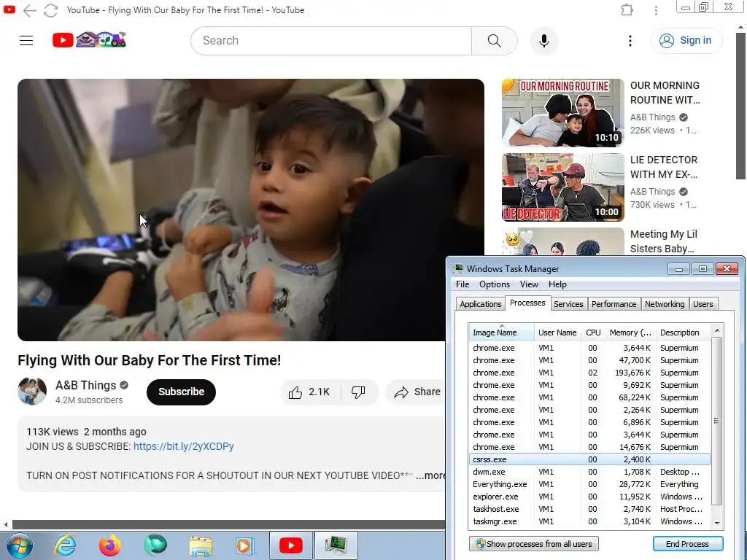The width and height of the screenshot is (747, 560).
Task: Sort processes by Description column
Action: click(683, 332)
